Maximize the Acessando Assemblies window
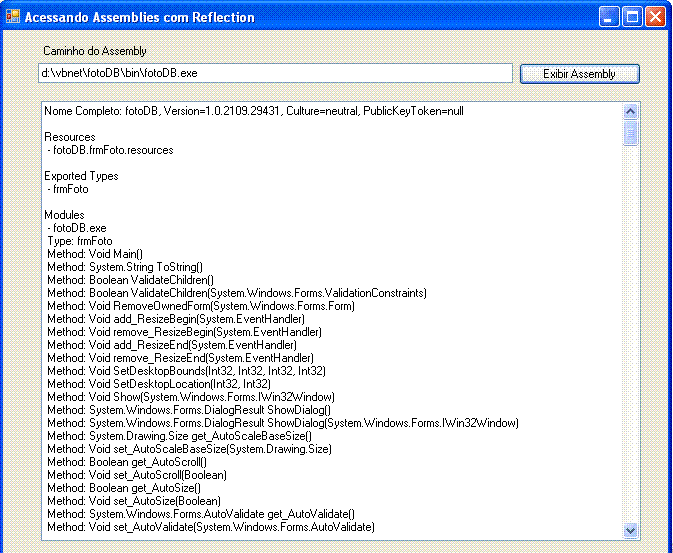This screenshot has width=673, height=553. tap(632, 17)
